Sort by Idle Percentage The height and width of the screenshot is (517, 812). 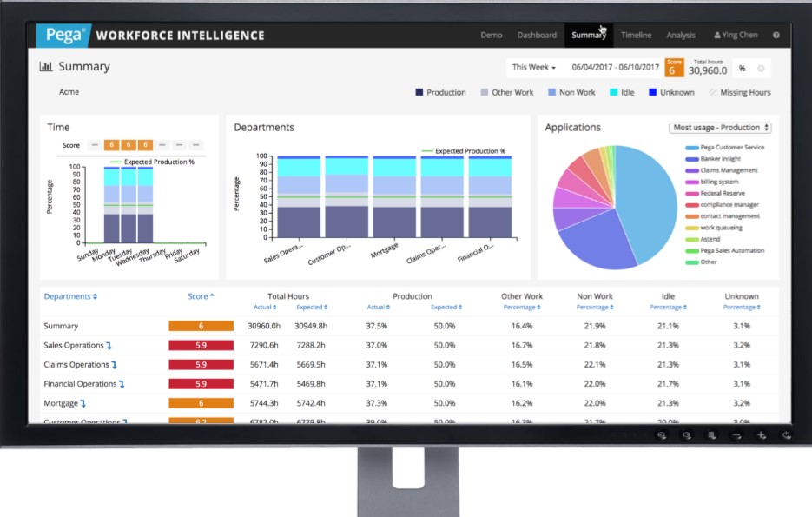point(668,308)
